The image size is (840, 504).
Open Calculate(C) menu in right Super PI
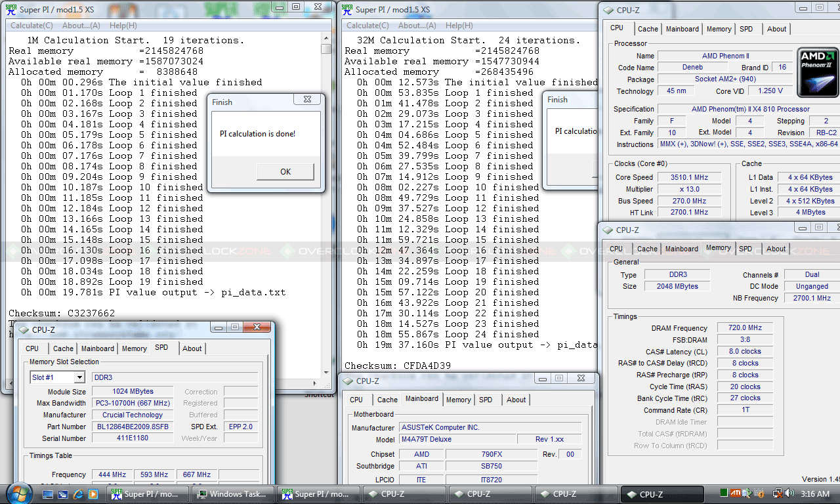pos(369,26)
